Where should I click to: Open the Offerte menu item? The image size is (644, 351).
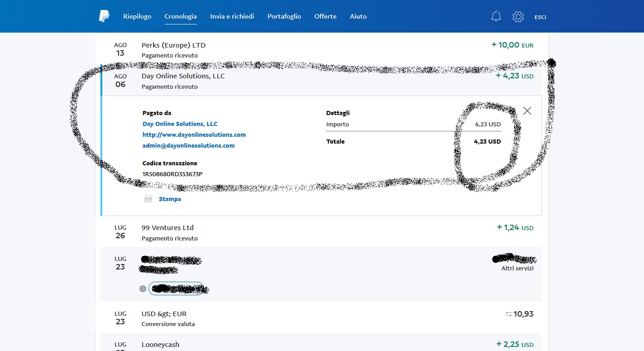[325, 16]
